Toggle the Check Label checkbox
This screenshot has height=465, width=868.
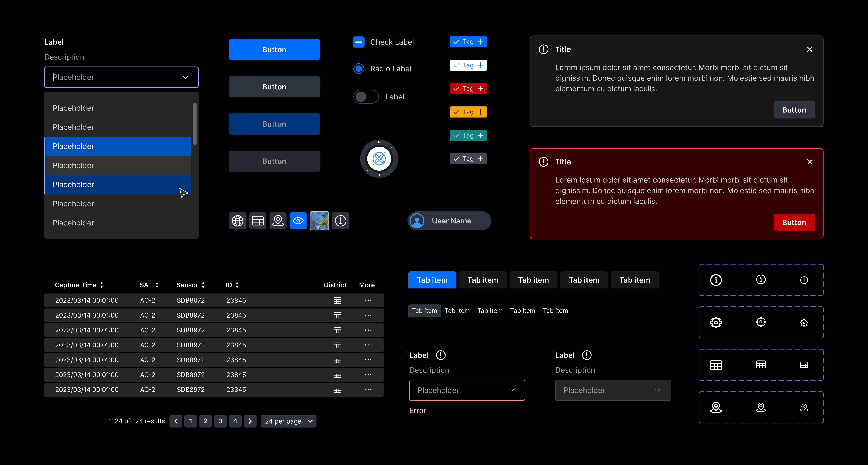tap(358, 42)
